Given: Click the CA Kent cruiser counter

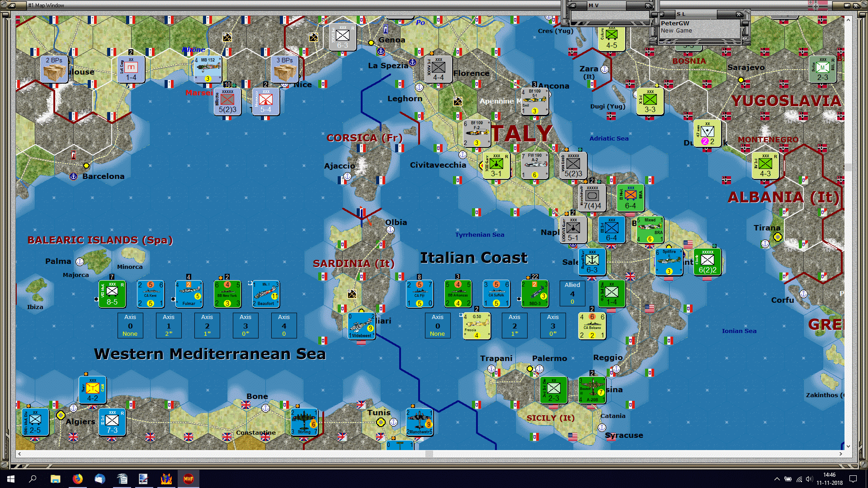Looking at the screenshot, I should click(150, 294).
